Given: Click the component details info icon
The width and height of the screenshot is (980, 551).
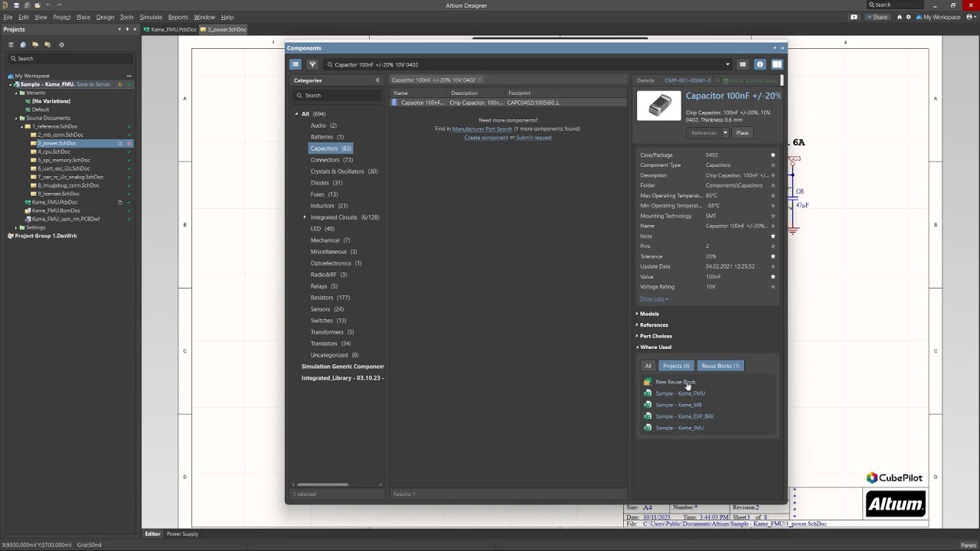Looking at the screenshot, I should [x=759, y=64].
